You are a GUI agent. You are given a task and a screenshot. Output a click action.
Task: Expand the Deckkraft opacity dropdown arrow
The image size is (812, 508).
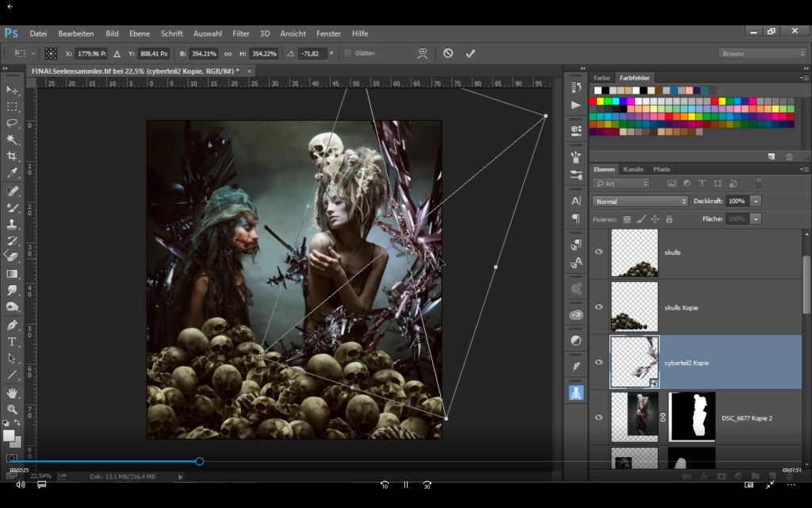coord(756,202)
